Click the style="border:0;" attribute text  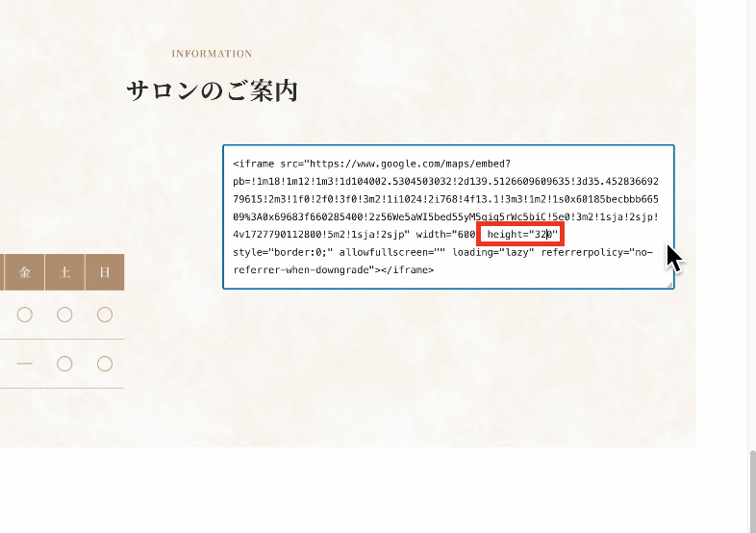[x=283, y=252]
